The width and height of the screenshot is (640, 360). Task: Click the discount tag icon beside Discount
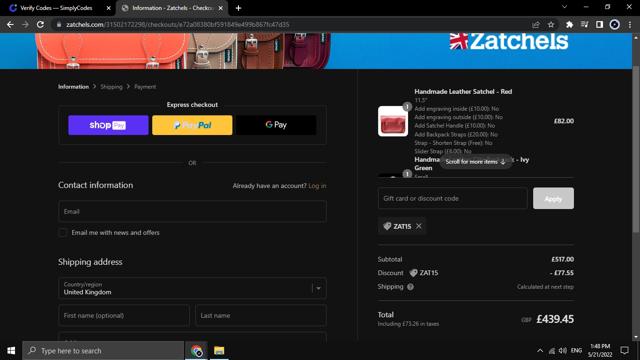(413, 273)
